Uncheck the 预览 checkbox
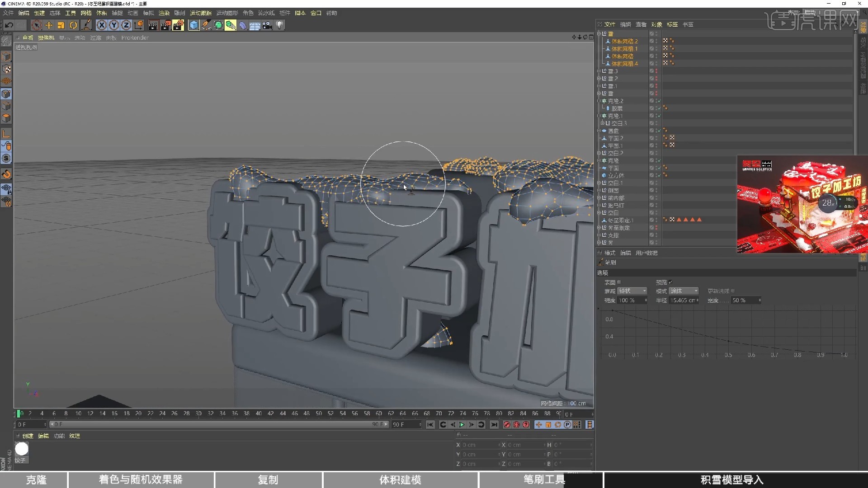 point(670,282)
